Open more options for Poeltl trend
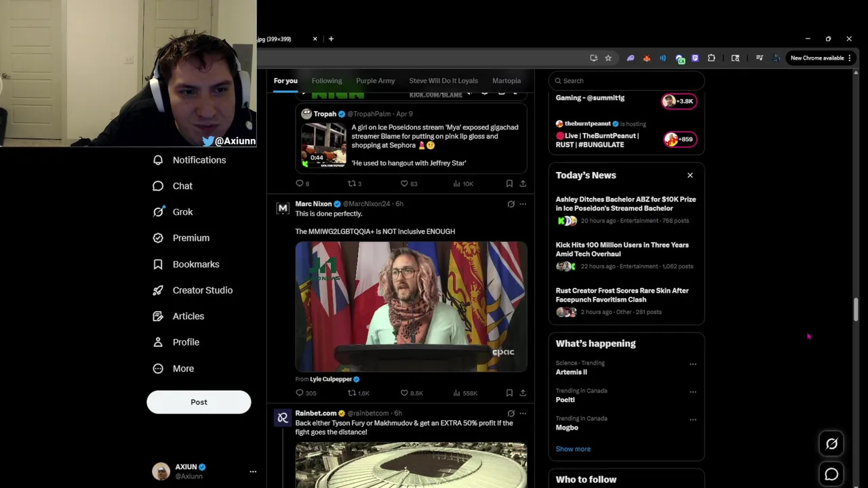 (692, 392)
